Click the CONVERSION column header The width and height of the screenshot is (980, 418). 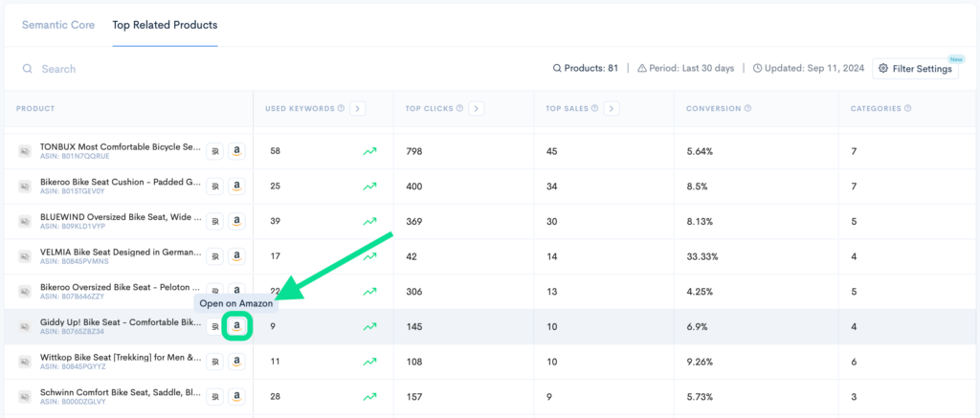713,109
